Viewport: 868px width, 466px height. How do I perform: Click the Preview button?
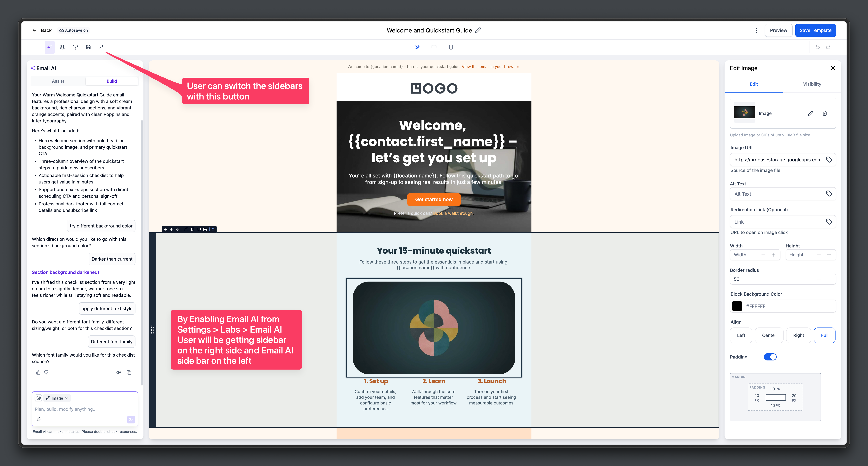778,30
